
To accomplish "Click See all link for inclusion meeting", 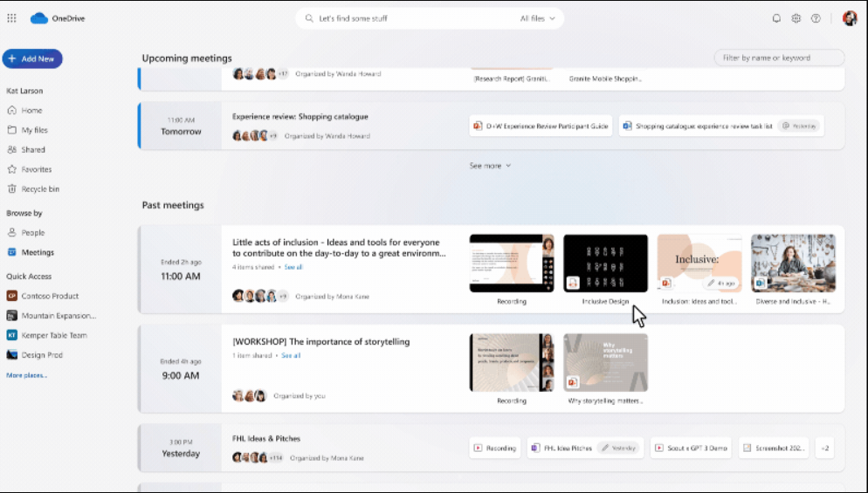I will click(x=293, y=267).
